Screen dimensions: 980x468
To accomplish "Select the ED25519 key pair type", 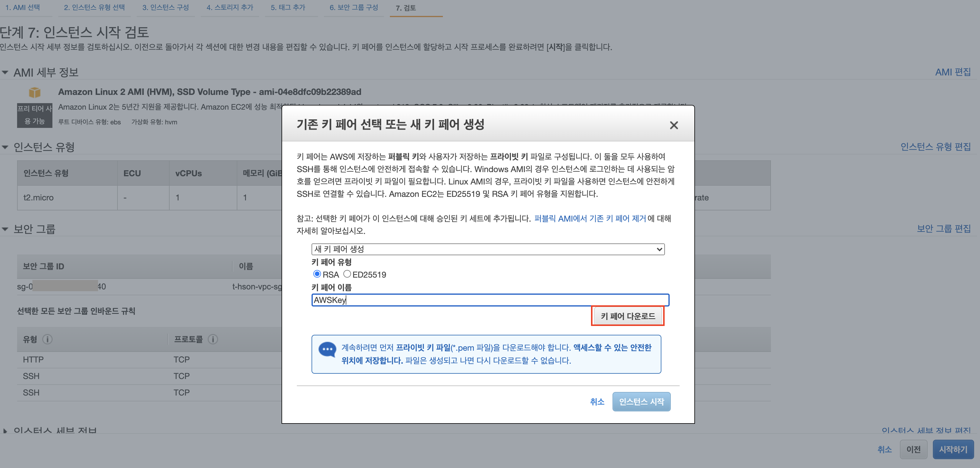I will point(347,274).
